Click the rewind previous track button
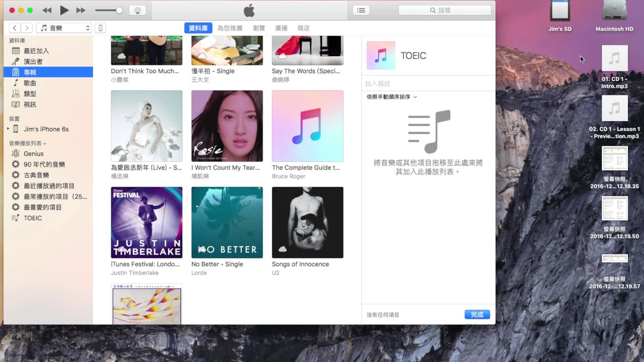 pos(47,11)
